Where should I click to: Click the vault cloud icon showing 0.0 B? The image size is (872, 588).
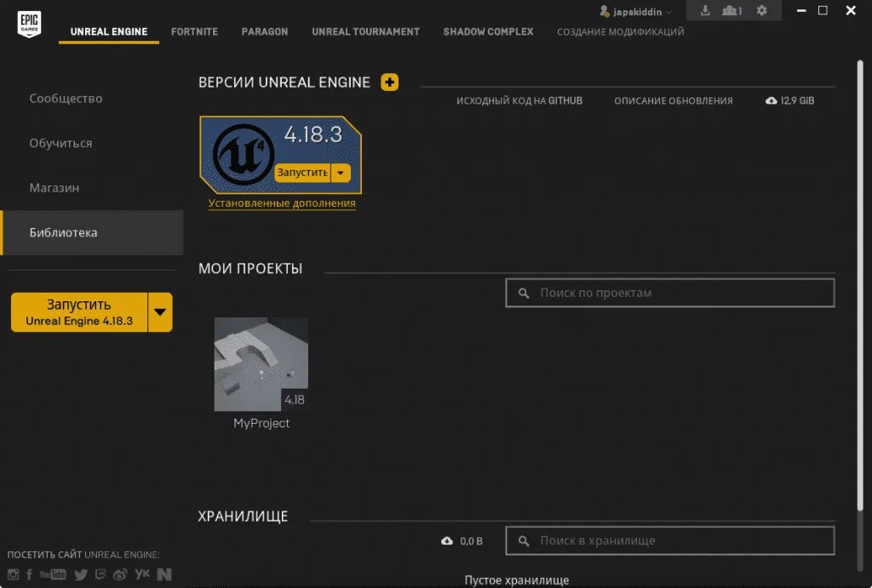click(447, 540)
